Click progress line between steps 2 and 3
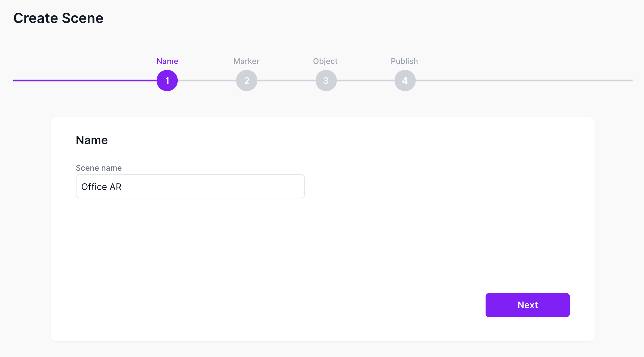Screen dimensions: 644x357 [x=286, y=81]
